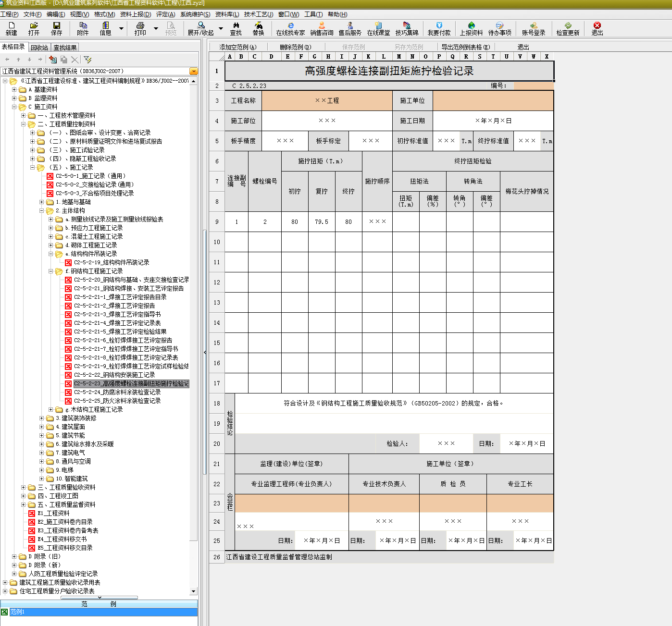Click the new-form icon in tree toolbar
This screenshot has height=626, width=672.
(x=53, y=60)
